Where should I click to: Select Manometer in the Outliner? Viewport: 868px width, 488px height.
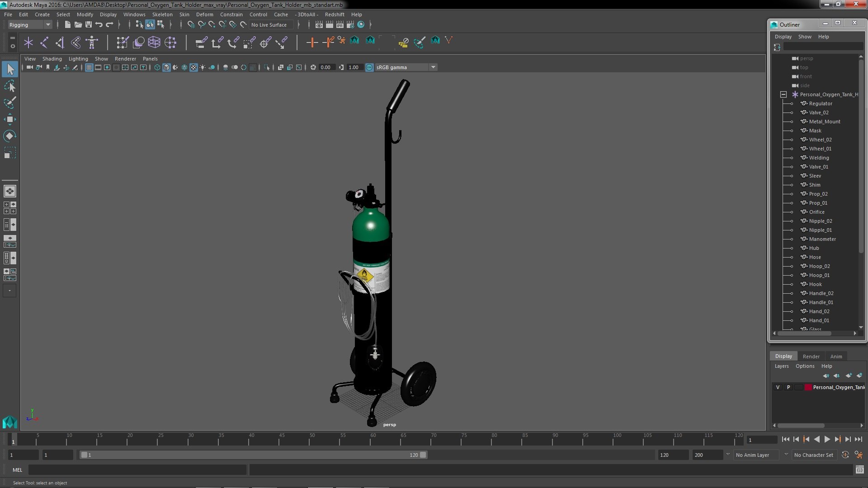[x=822, y=239]
